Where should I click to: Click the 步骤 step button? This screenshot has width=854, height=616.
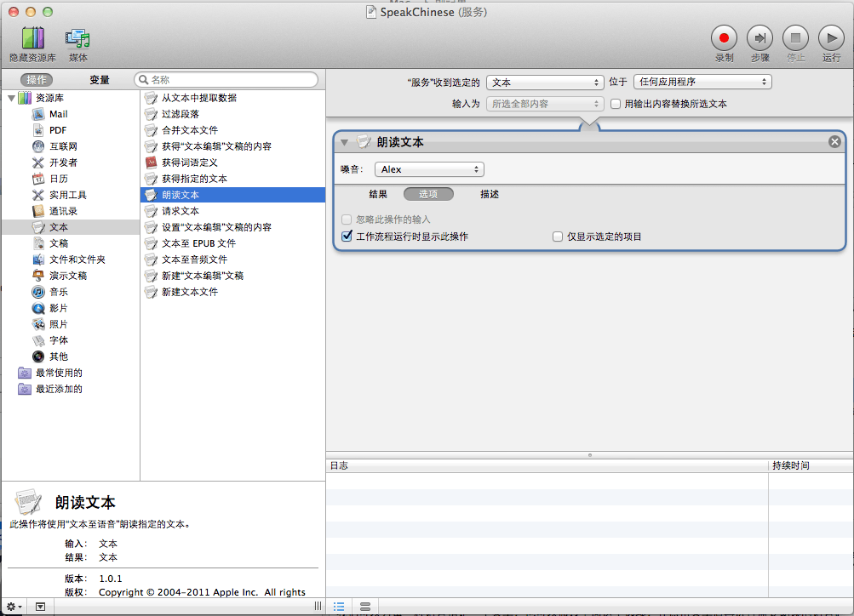pyautogui.click(x=759, y=38)
